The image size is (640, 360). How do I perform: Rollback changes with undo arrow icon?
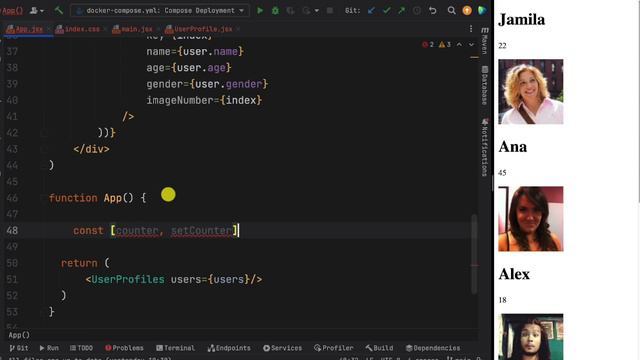[x=432, y=10]
